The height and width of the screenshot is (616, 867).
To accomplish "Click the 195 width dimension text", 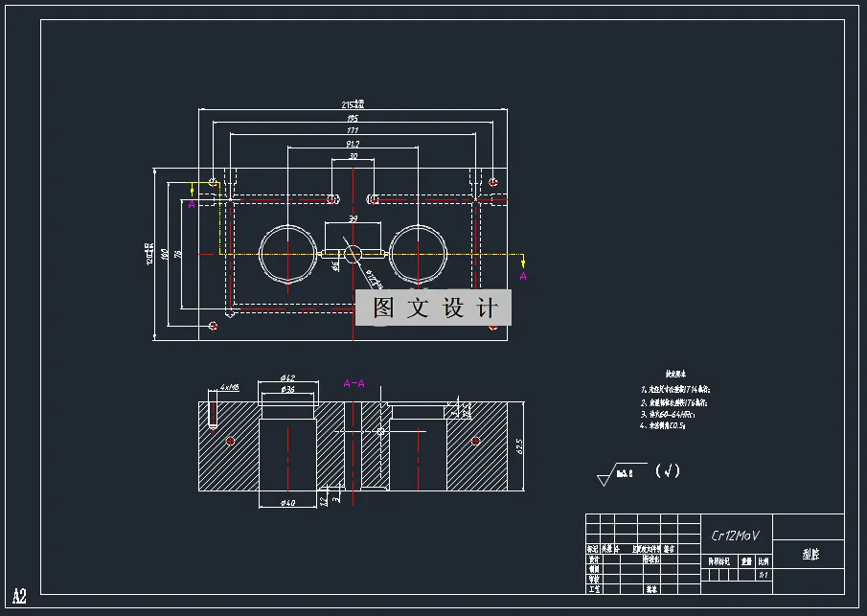I will coord(353,118).
